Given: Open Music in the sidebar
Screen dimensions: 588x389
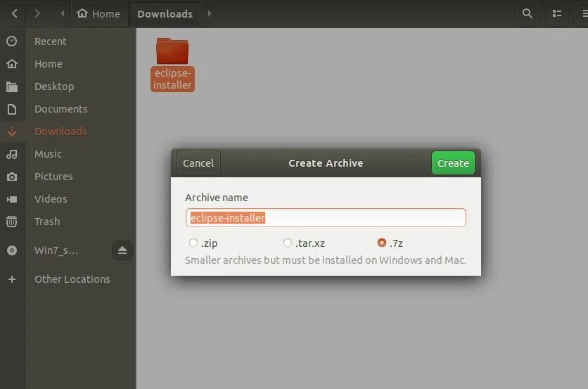Looking at the screenshot, I should click(48, 154).
